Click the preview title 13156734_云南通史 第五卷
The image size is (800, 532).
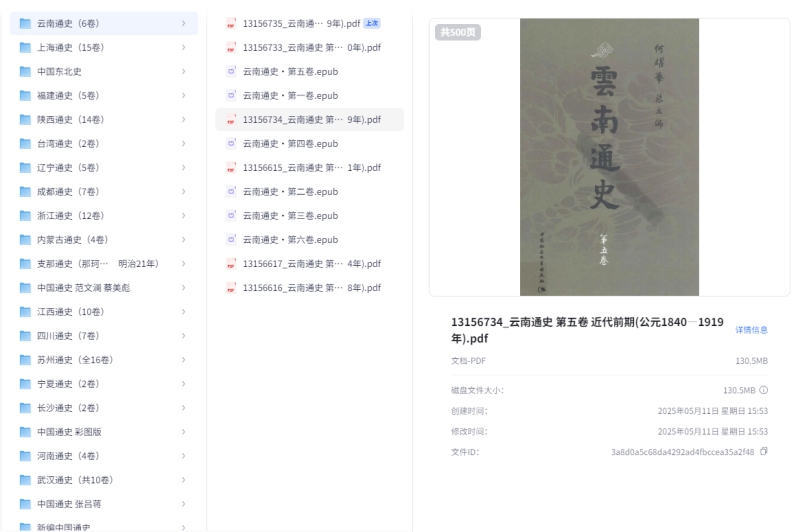(587, 330)
